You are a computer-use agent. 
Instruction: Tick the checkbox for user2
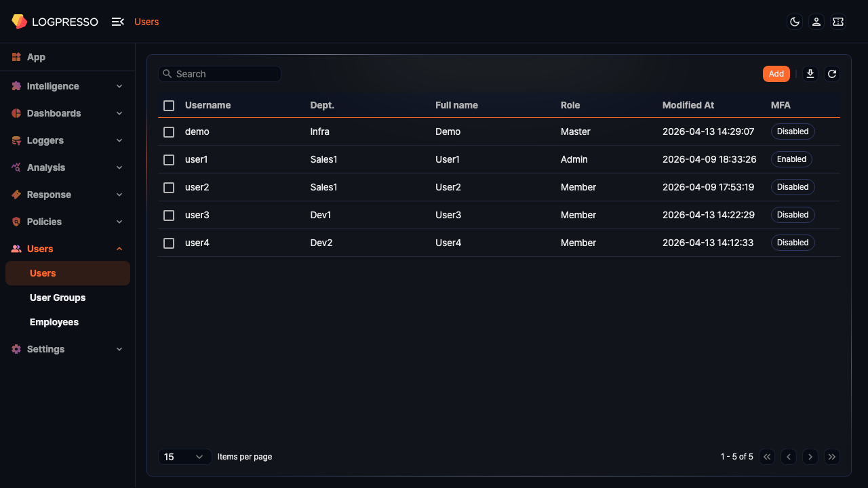click(169, 187)
